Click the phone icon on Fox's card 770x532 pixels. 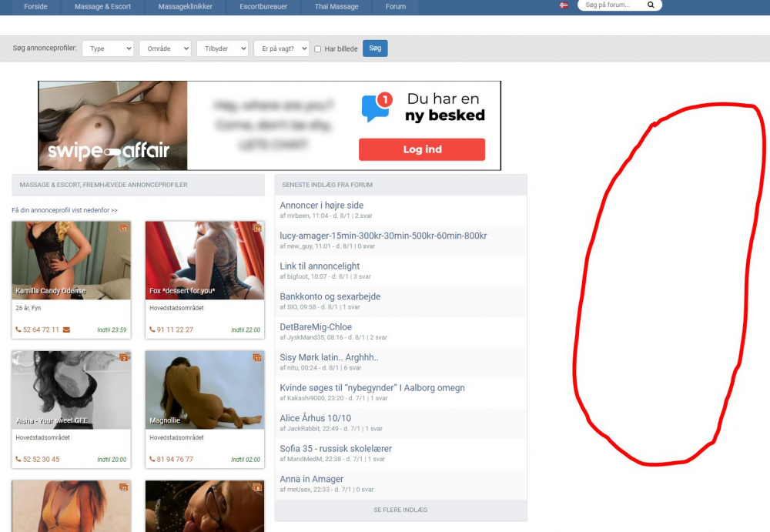pos(152,330)
